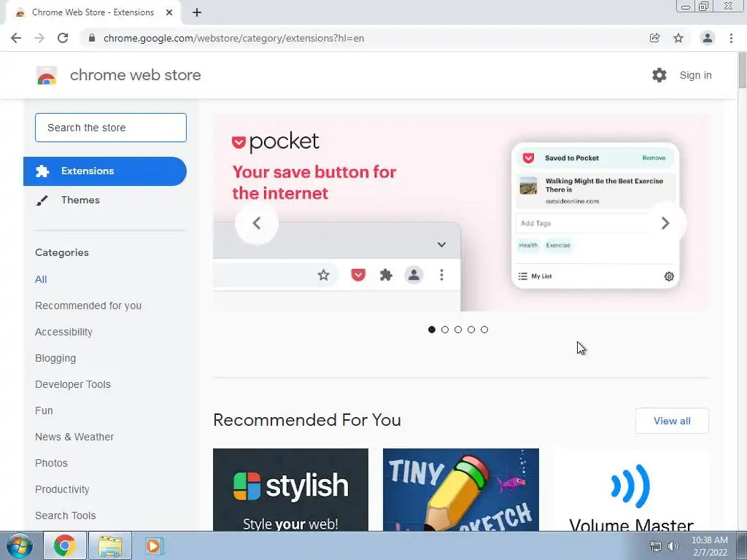The height and width of the screenshot is (560, 747).
Task: Show previous carousel banner with left chevron
Action: pos(257,223)
